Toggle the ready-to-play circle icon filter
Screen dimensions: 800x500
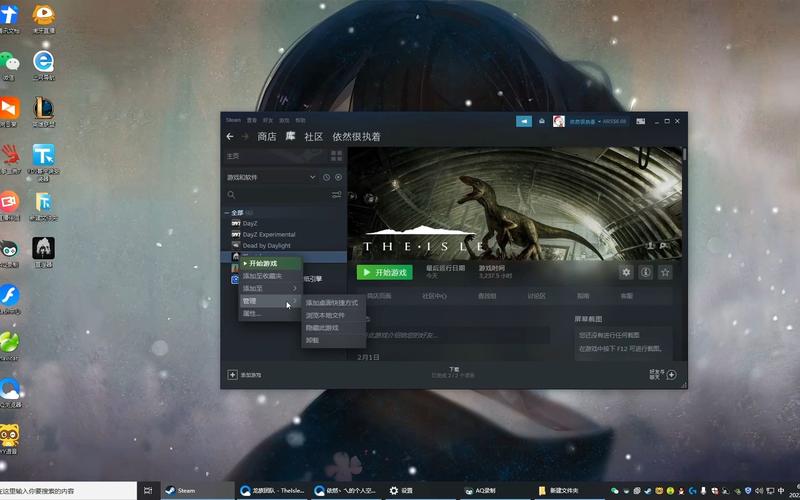pos(338,177)
